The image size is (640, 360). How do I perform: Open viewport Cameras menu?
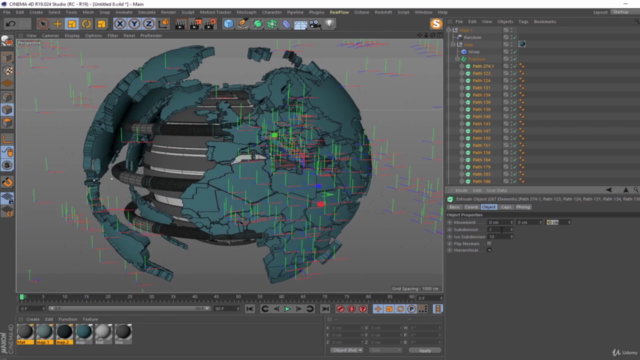tap(51, 36)
